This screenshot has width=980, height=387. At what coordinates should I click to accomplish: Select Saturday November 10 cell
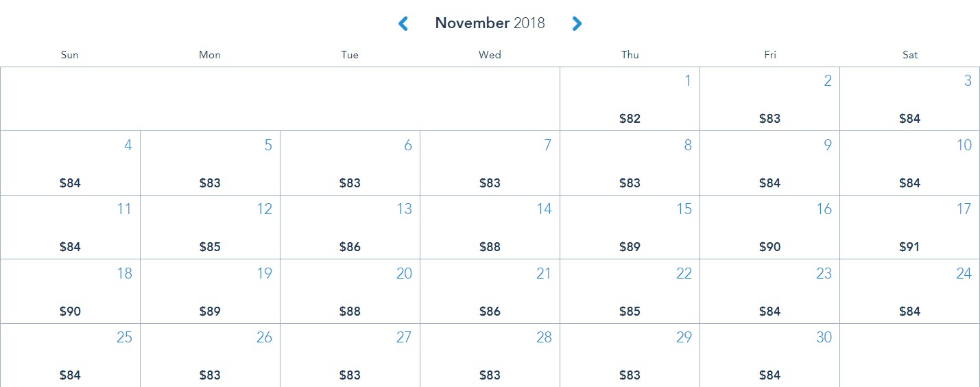tap(910, 163)
